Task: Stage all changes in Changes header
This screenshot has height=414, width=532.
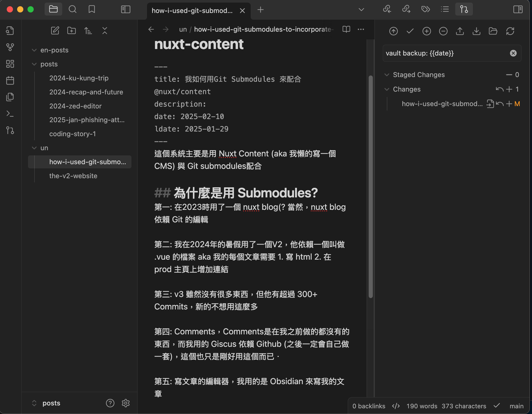Action: (509, 89)
